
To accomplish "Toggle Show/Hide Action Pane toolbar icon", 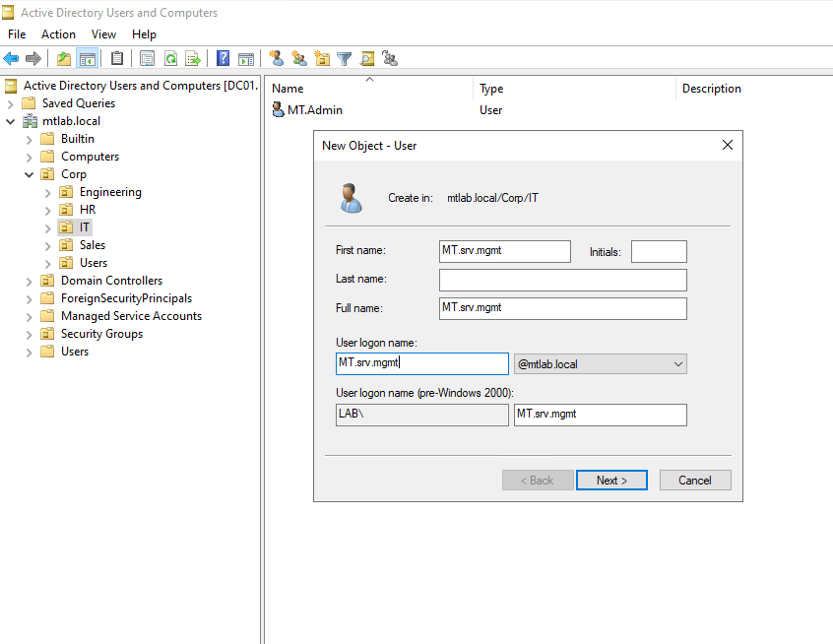I will coord(246,58).
